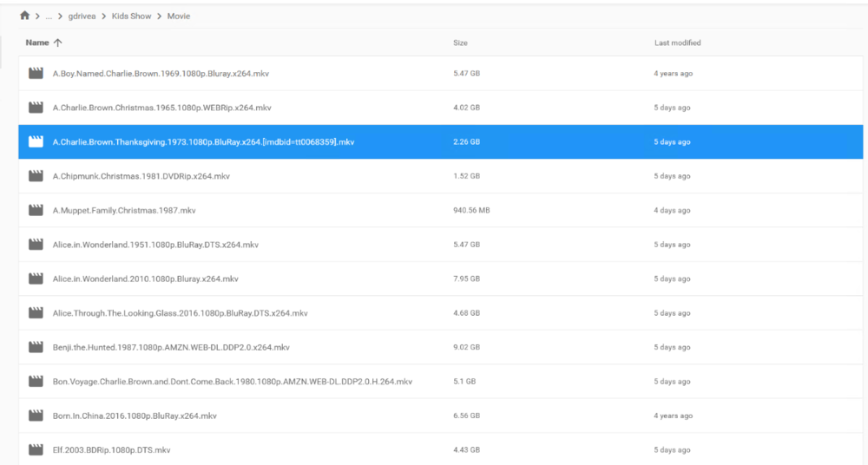
Task: Click the 4.43 GB size value
Action: click(466, 449)
